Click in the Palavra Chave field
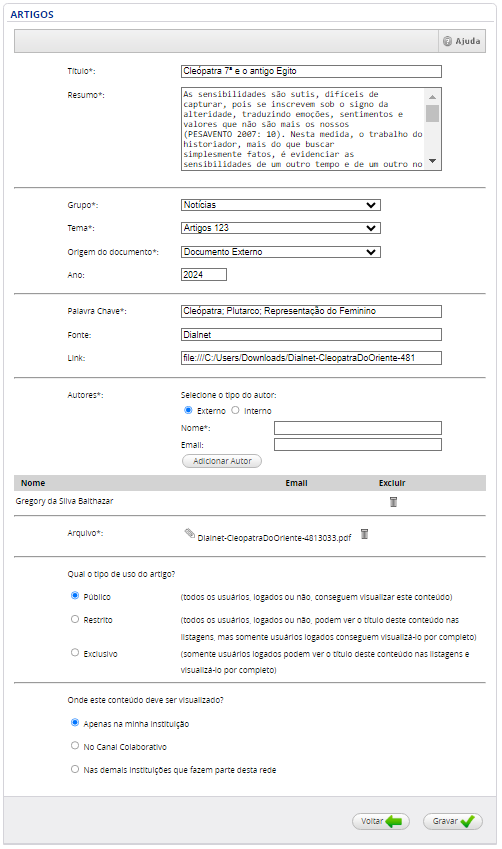 pos(311,311)
